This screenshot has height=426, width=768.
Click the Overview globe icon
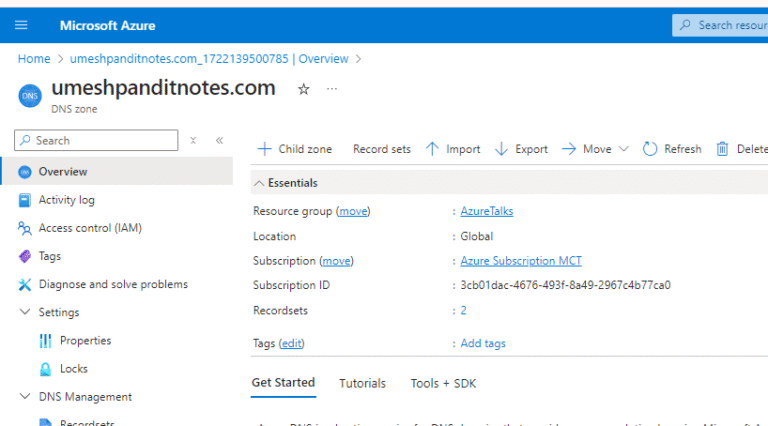pyautogui.click(x=24, y=172)
